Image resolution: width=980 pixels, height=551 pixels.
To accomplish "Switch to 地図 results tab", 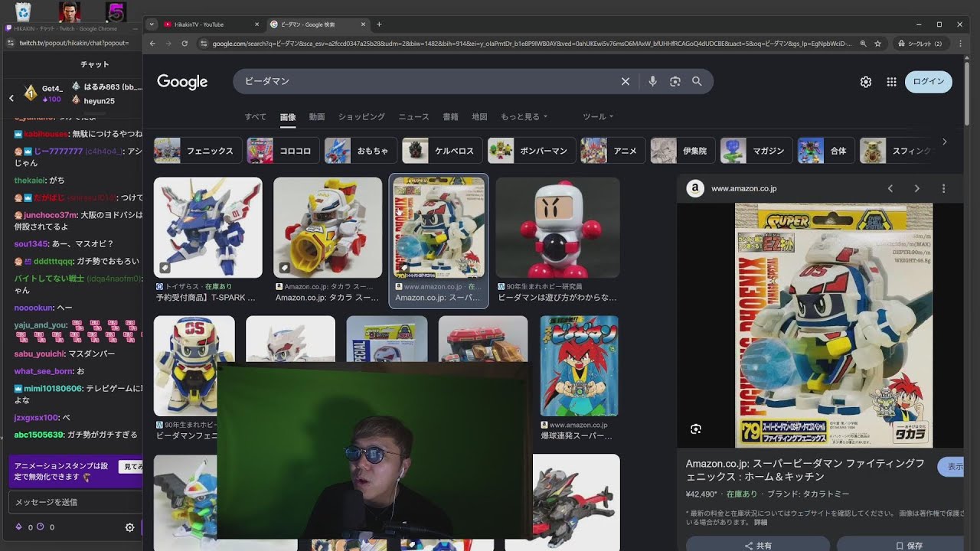I will pyautogui.click(x=479, y=117).
